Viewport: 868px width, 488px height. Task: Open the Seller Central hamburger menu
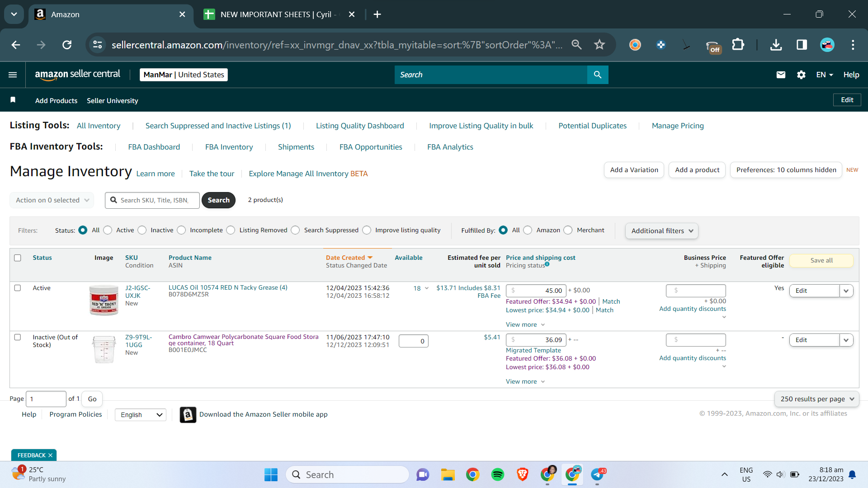click(13, 75)
